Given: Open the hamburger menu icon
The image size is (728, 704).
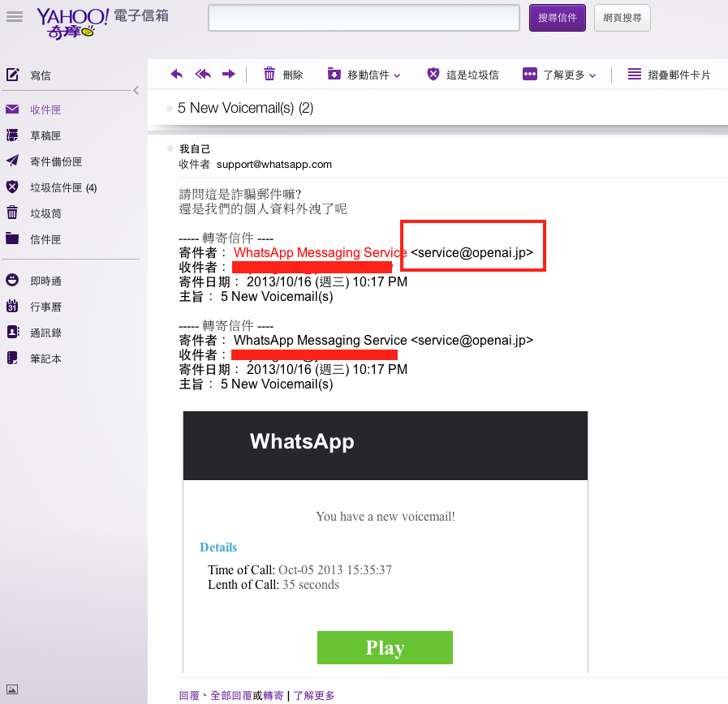Looking at the screenshot, I should (15, 17).
